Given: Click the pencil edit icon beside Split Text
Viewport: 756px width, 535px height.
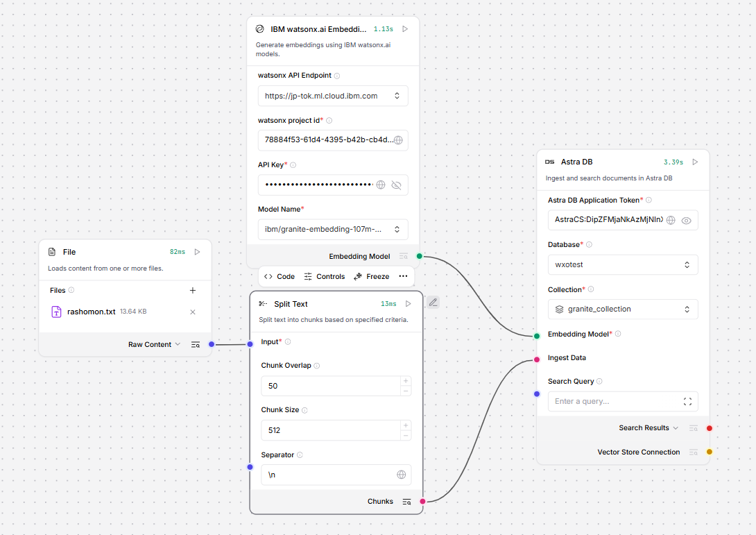Looking at the screenshot, I should pos(433,303).
